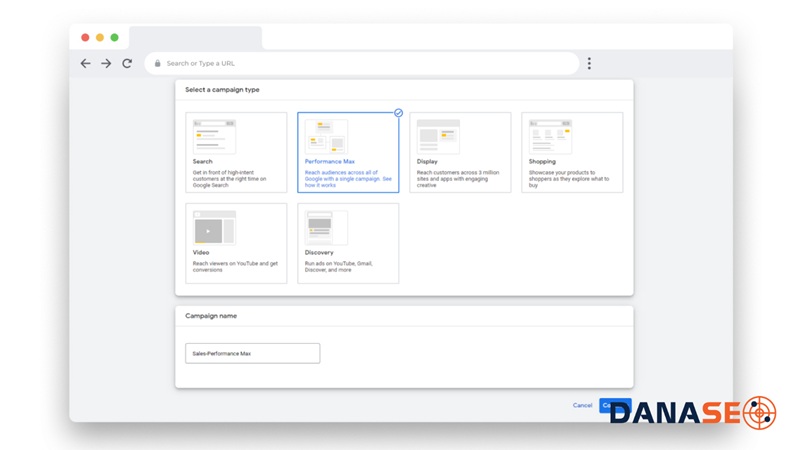The image size is (800, 450).
Task: Reload the page with refresh icon
Action: [127, 63]
